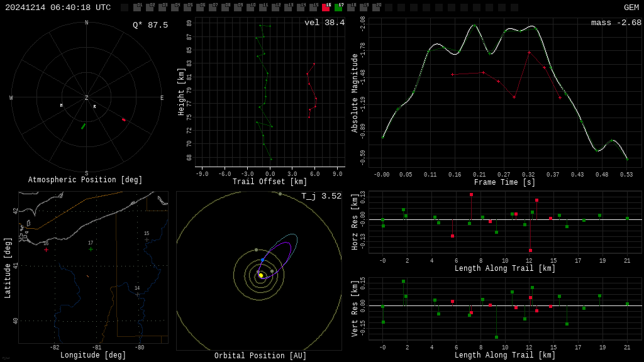Click the Horz Res [km] axis label

pos(355,222)
